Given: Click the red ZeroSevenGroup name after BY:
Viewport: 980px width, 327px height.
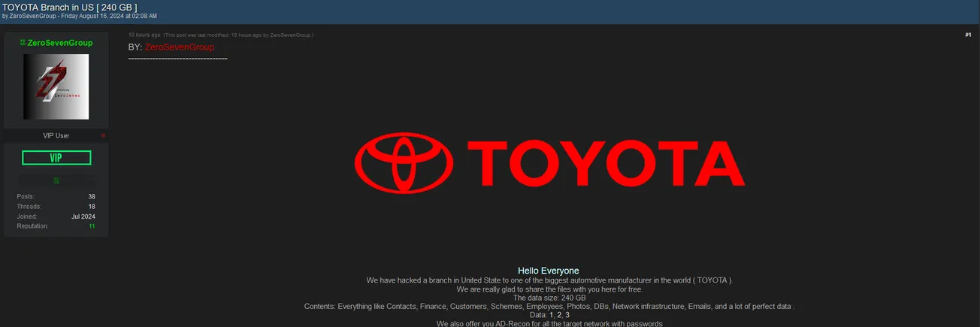Looking at the screenshot, I should click(180, 47).
